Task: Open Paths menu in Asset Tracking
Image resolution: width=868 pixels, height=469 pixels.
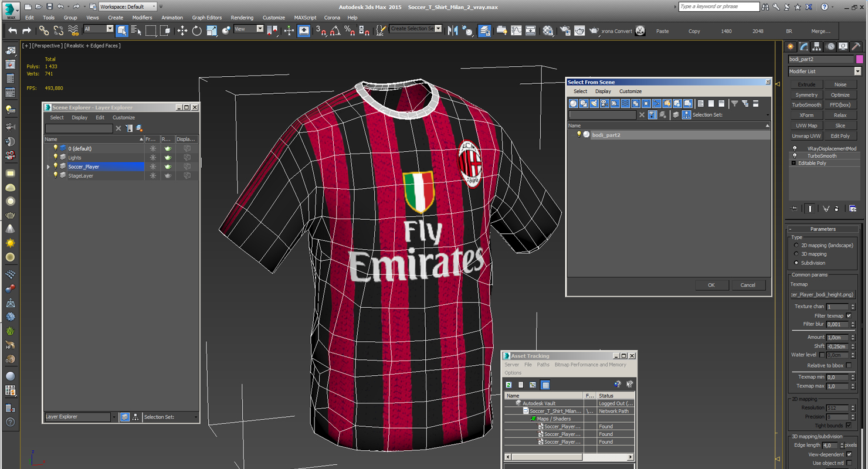Action: (543, 365)
